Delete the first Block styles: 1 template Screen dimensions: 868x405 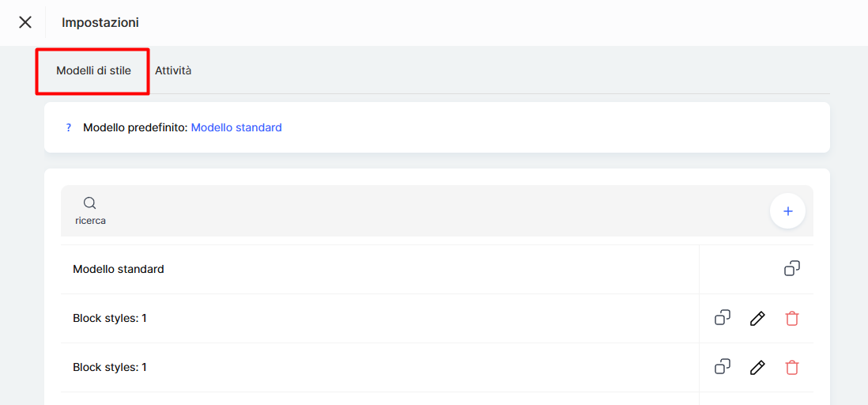click(x=792, y=318)
